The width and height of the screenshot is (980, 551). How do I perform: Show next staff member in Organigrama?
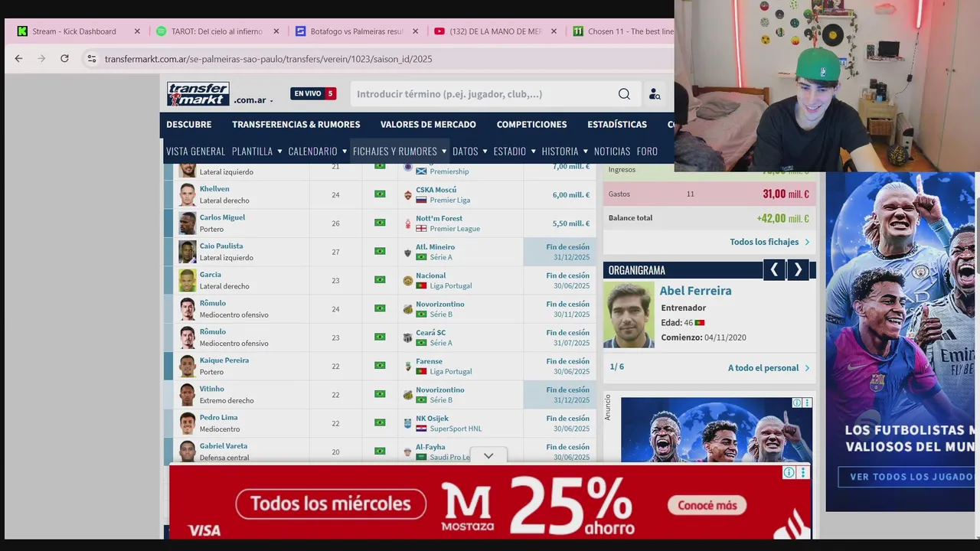[798, 270]
